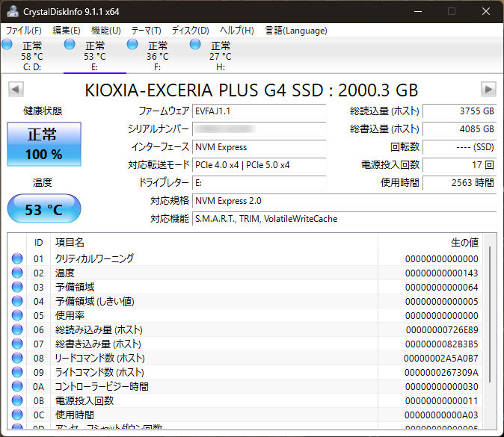Select the 36 °C F: disk tab
504x437 pixels.
coord(158,56)
